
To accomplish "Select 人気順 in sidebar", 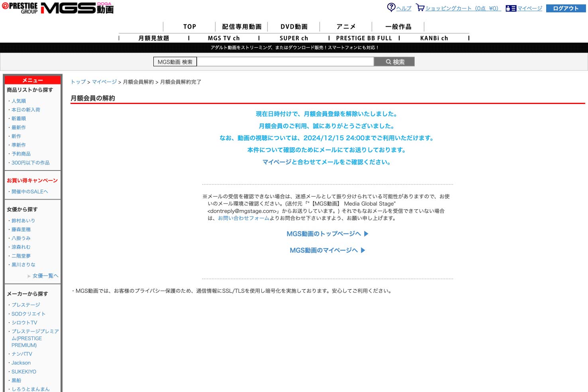I will click(x=19, y=101).
